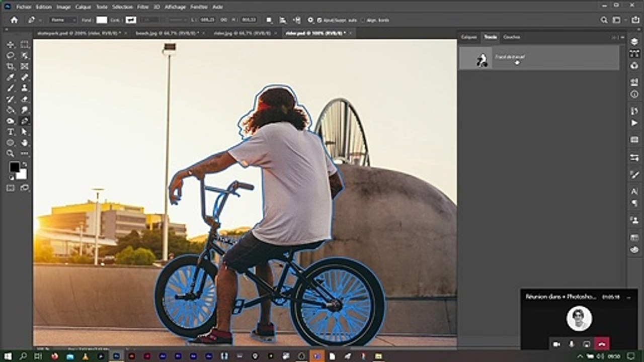644x362 pixels.
Task: Select the Frame tool
Action: click(x=25, y=66)
